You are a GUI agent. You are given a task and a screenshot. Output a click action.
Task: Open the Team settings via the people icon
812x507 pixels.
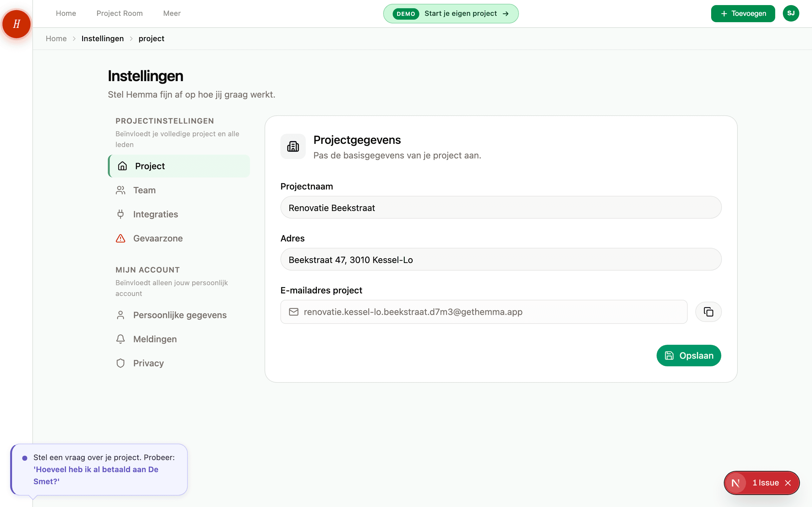click(121, 190)
